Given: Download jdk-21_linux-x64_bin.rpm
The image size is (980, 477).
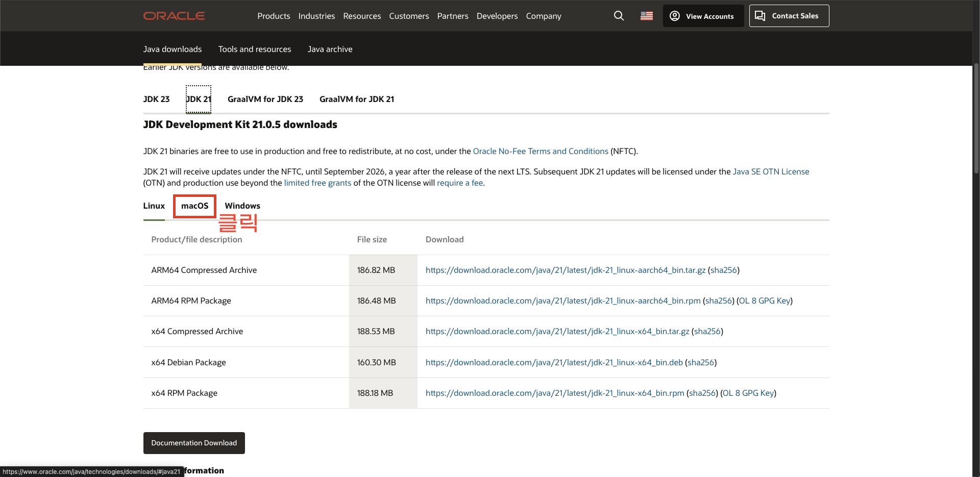Looking at the screenshot, I should pos(555,393).
